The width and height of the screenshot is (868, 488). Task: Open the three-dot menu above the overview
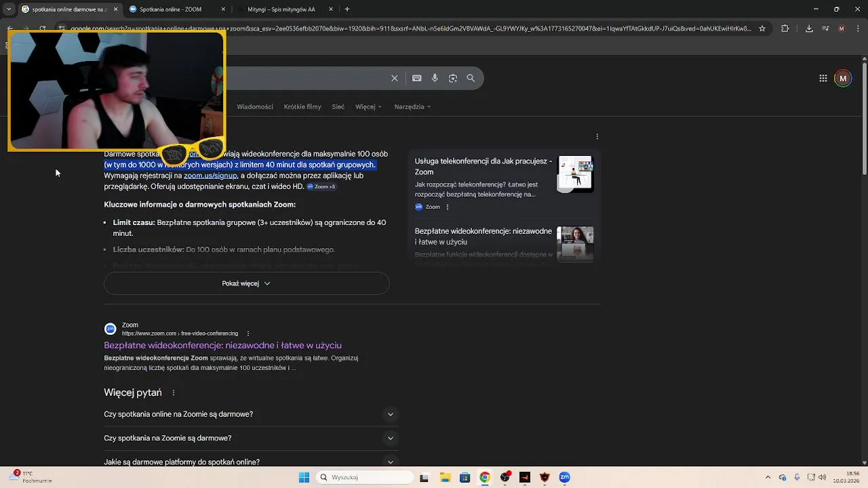tap(597, 136)
